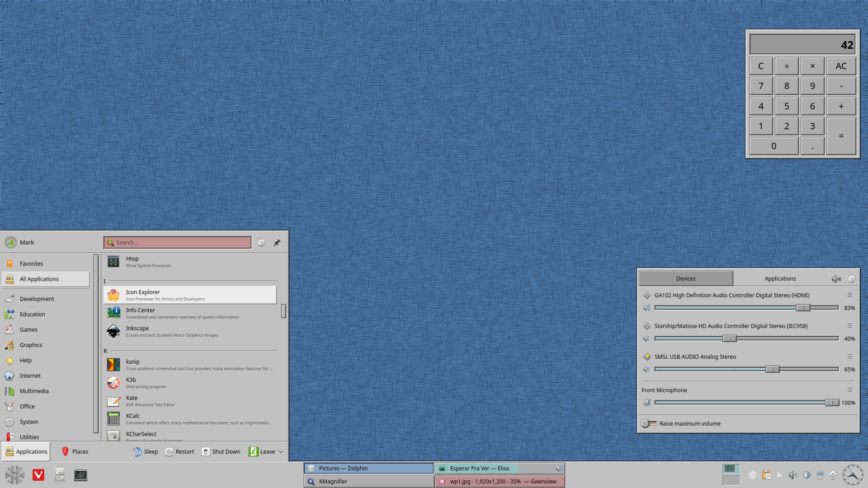The width and height of the screenshot is (868, 488).
Task: Launch ksnip screenshot tool
Action: 190,365
